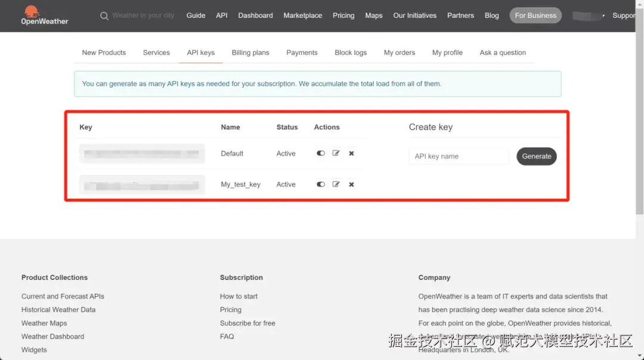Focus the weather city search box
Image resolution: width=644 pixels, height=360 pixels.
143,16
